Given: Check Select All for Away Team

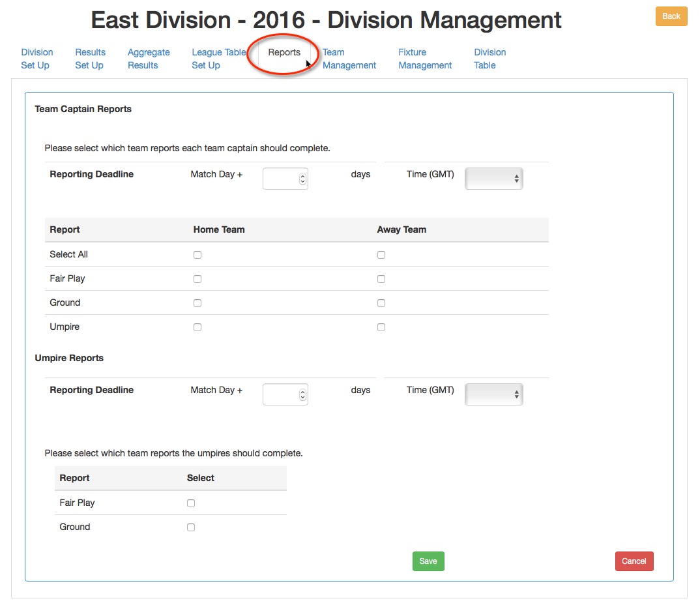Looking at the screenshot, I should coord(381,255).
